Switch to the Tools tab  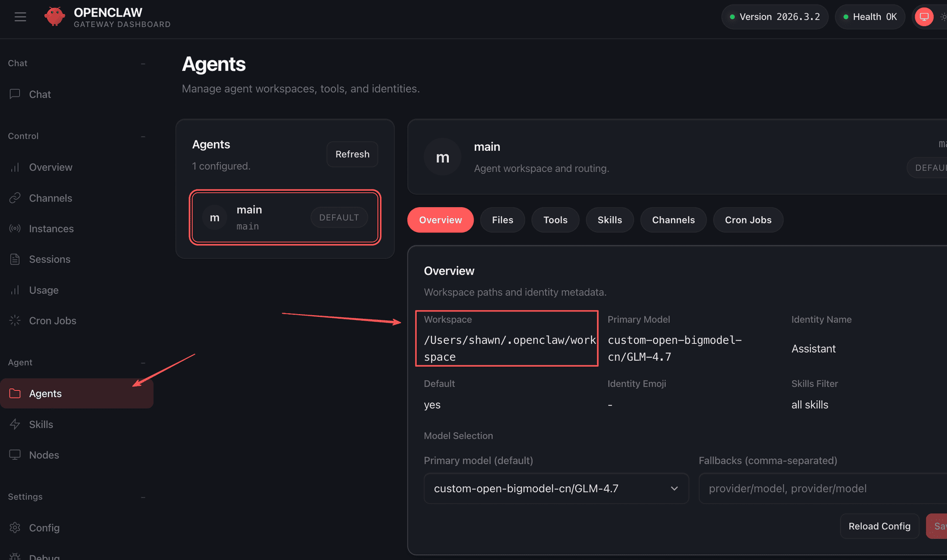click(555, 220)
